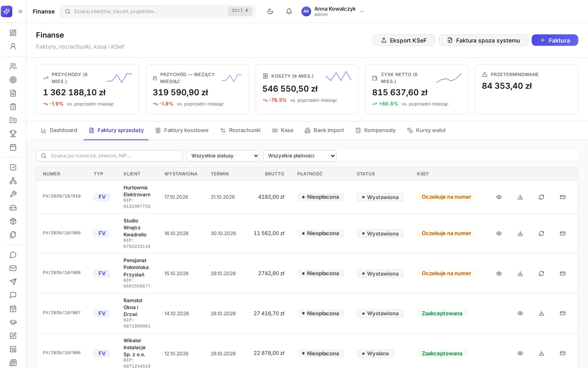588x368 pixels.
Task: Switch to Dashboard tab
Action: pos(59,130)
